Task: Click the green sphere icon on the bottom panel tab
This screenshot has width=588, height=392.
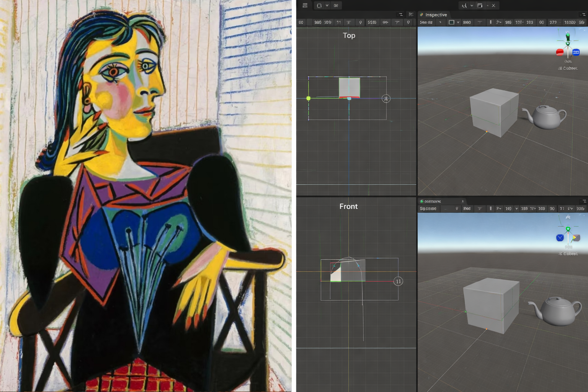Action: [421, 201]
